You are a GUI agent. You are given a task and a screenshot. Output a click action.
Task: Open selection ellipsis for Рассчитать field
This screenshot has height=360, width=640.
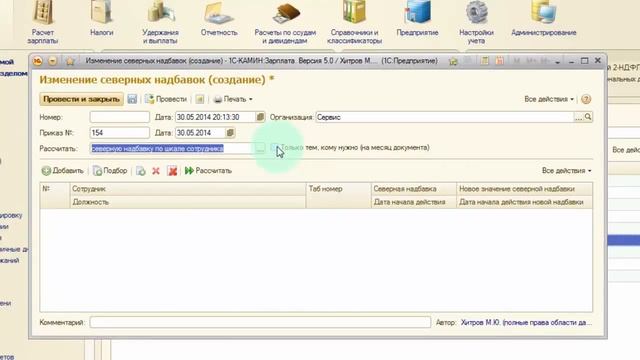pyautogui.click(x=260, y=149)
